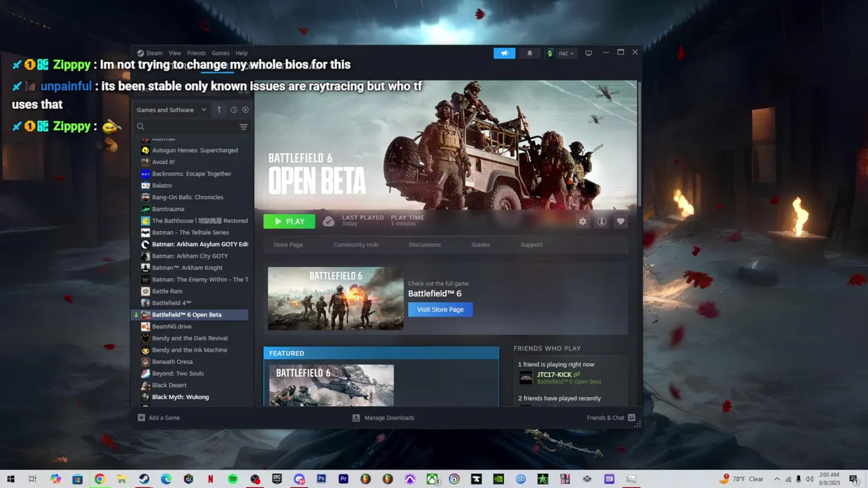Screen dimensions: 868x488
Task: Click the cloud status checkmark icon
Action: pos(328,222)
